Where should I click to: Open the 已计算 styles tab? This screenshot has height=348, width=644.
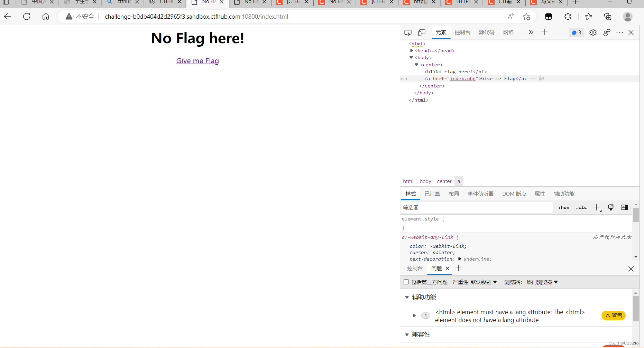[x=432, y=194]
